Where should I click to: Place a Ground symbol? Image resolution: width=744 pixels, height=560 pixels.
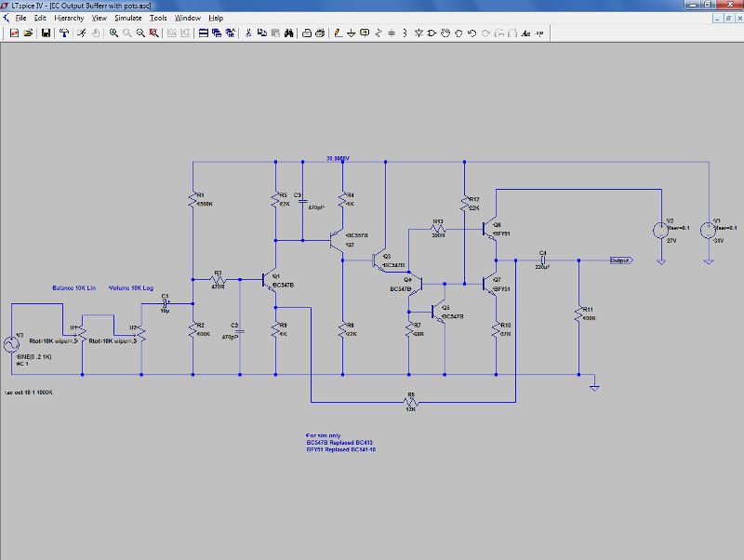[x=352, y=33]
